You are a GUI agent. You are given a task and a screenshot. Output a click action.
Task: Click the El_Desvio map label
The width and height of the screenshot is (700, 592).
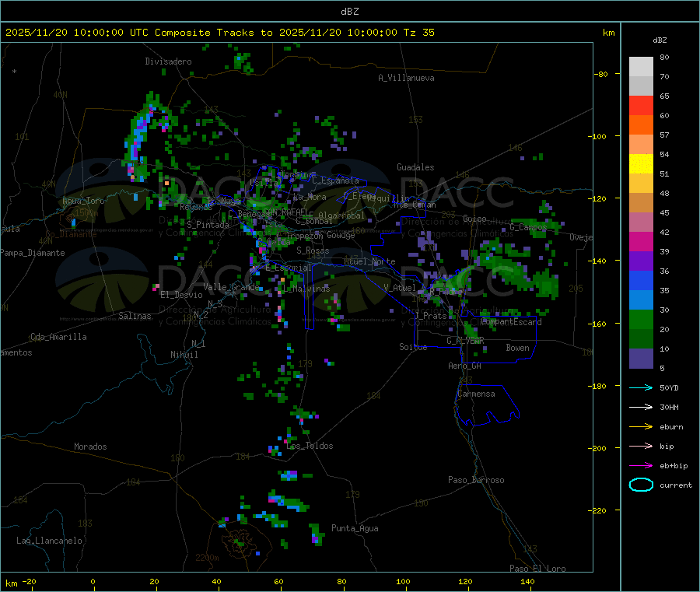pos(181,295)
